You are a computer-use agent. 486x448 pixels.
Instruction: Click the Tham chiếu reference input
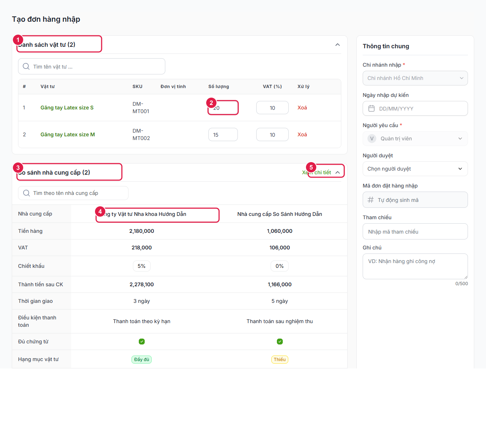click(x=415, y=231)
